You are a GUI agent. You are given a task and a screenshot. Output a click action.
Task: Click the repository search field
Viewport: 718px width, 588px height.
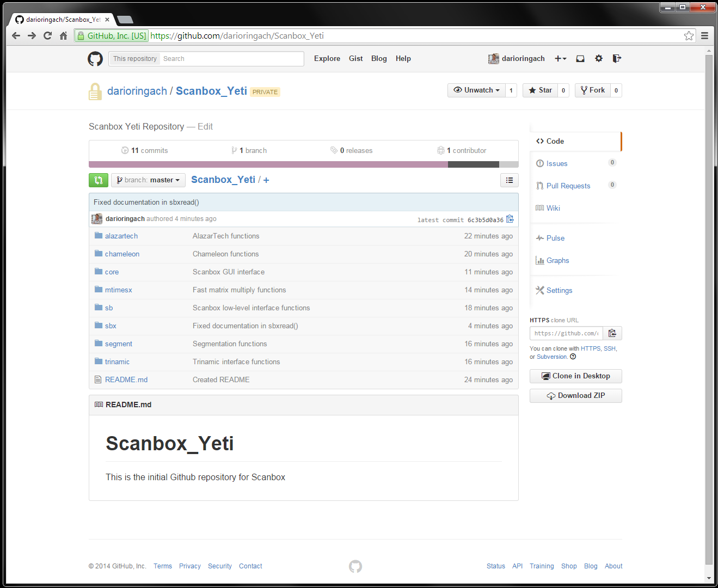231,59
